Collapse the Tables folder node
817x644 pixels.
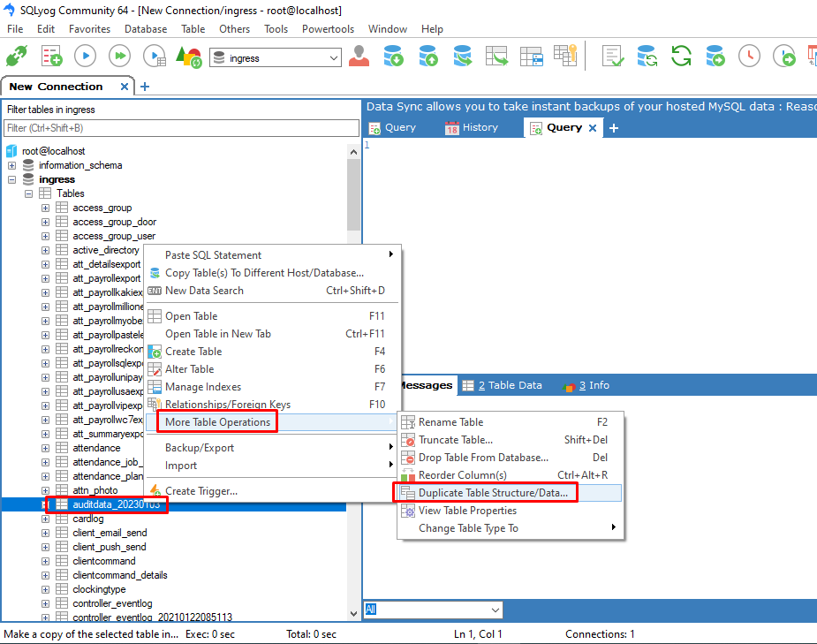[28, 193]
